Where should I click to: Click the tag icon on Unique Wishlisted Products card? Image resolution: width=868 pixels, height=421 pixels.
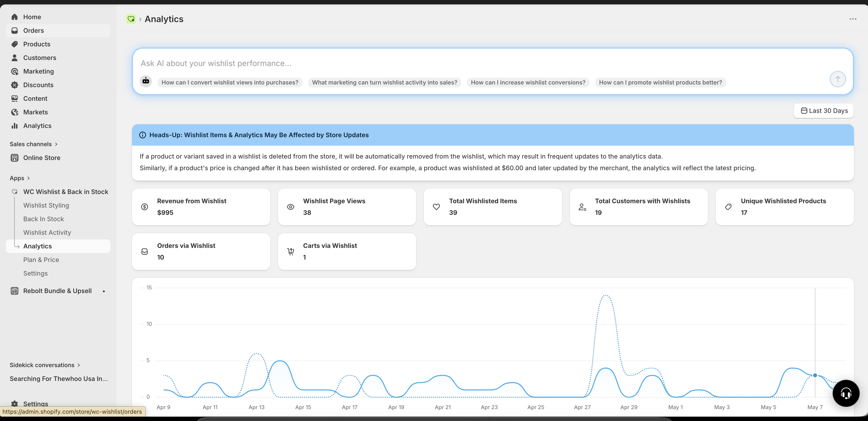728,207
